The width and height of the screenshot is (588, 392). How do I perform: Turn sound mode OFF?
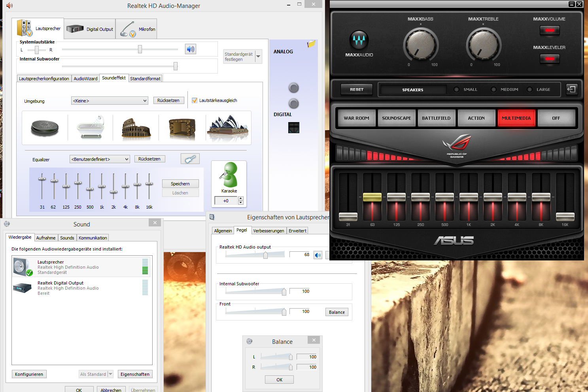click(x=556, y=118)
